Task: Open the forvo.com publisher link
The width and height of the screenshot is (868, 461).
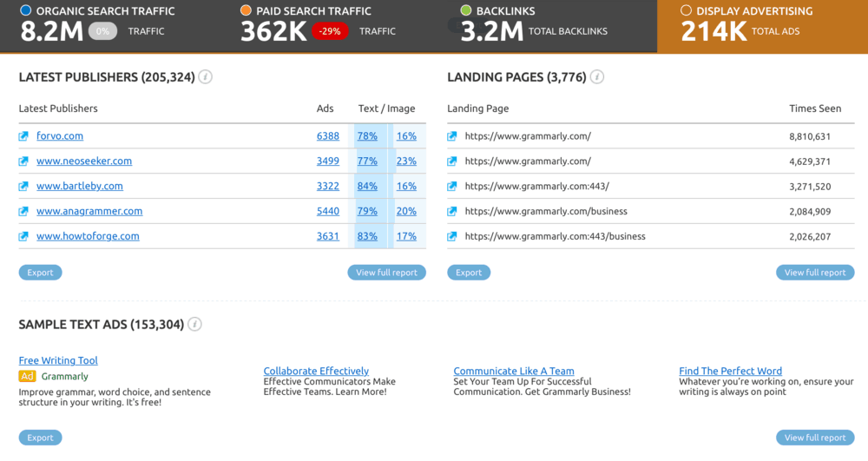Action: click(x=60, y=135)
